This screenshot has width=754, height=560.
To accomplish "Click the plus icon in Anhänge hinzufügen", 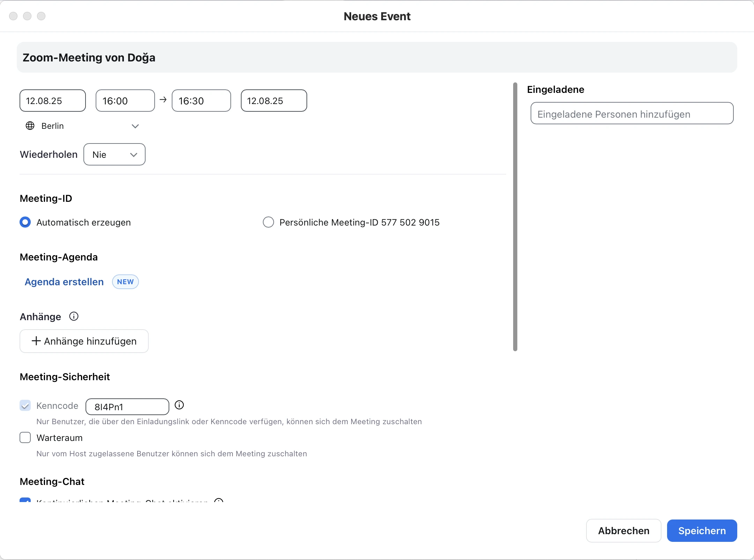I will pos(36,341).
